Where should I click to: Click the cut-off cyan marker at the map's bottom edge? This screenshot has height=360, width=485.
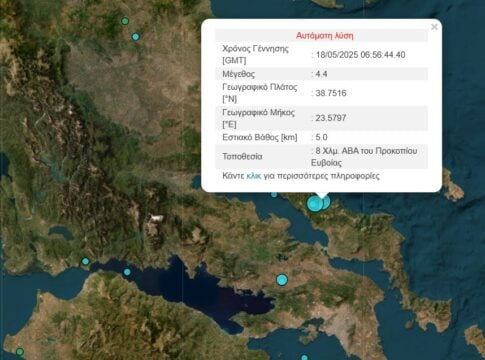tap(304, 358)
